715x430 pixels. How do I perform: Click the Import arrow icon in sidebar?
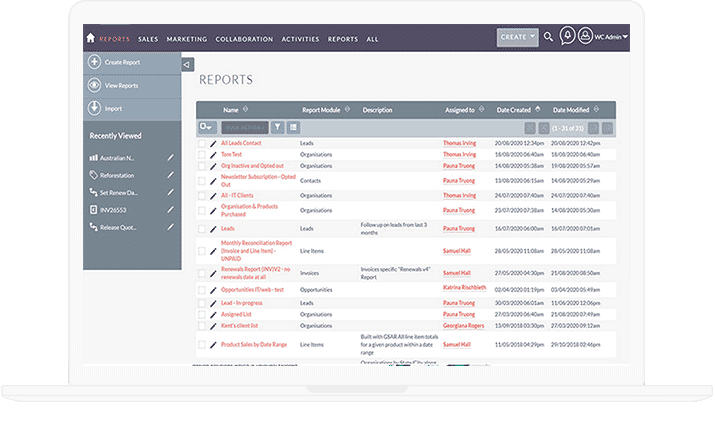(x=94, y=109)
